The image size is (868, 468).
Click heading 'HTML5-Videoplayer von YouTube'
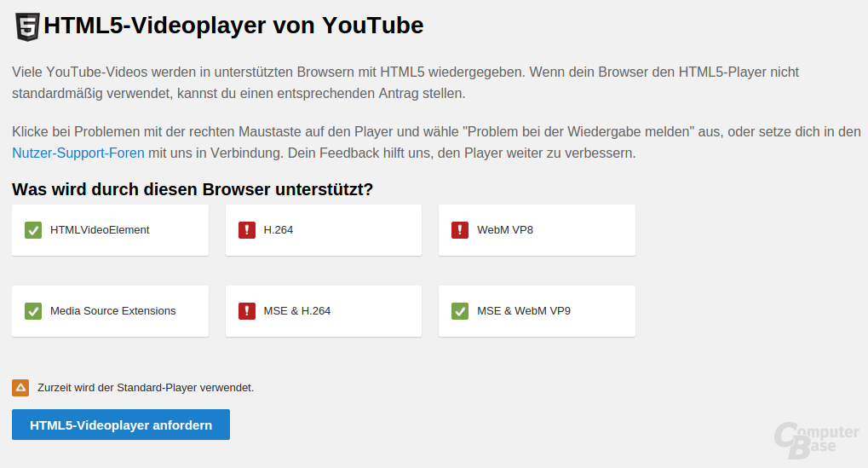click(x=233, y=26)
